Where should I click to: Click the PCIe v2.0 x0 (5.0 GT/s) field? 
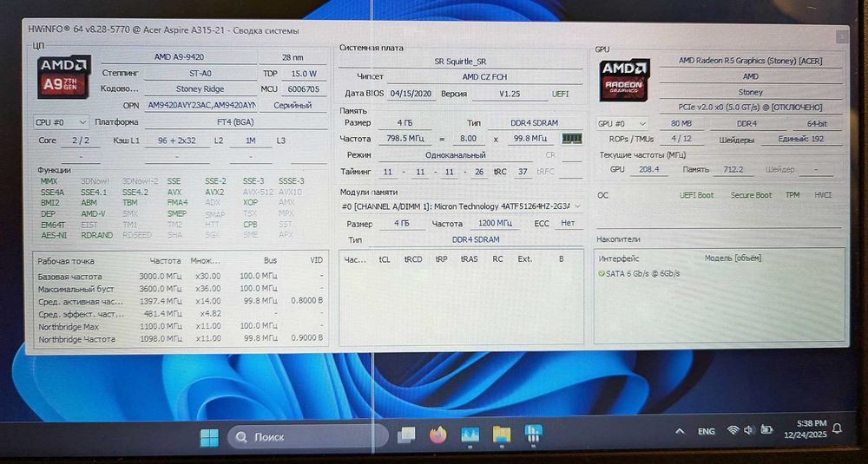pyautogui.click(x=751, y=108)
